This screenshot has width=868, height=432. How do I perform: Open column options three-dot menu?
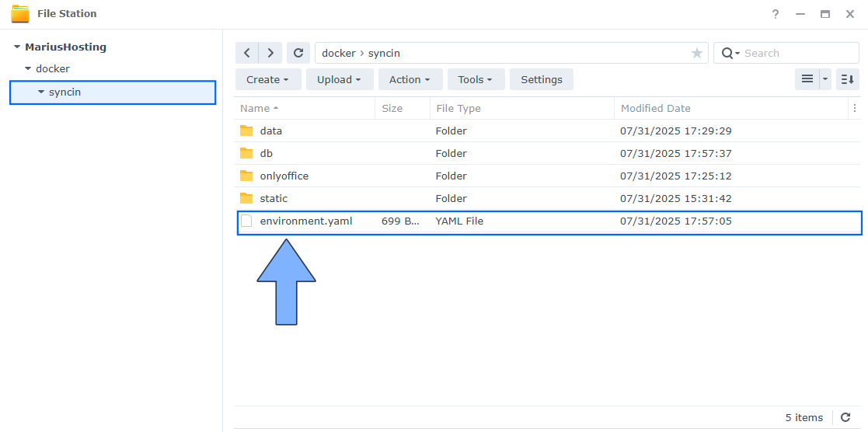tap(855, 109)
